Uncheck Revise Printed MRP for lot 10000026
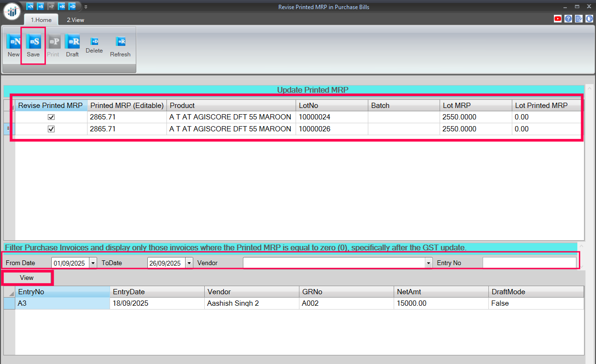The height and width of the screenshot is (364, 596). pos(51,129)
